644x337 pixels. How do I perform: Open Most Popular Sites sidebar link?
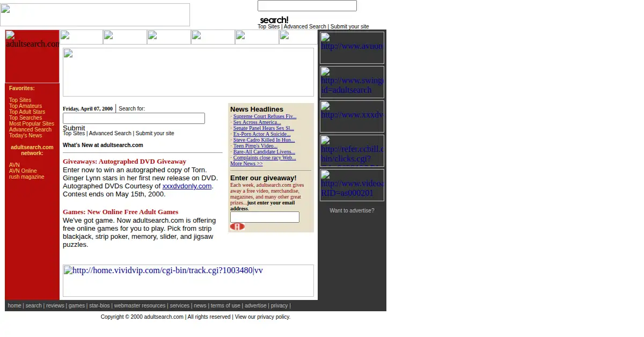coord(32,123)
